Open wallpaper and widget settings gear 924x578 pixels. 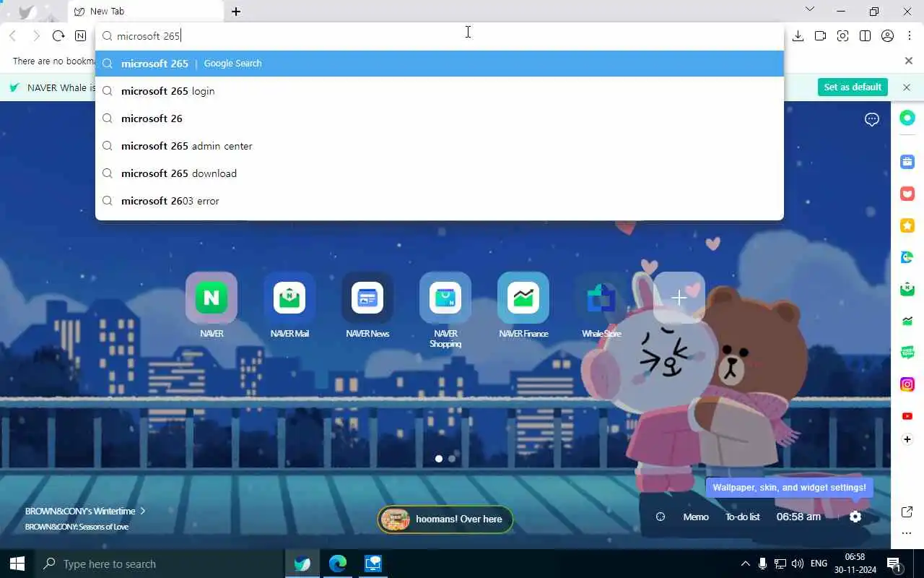[855, 517]
